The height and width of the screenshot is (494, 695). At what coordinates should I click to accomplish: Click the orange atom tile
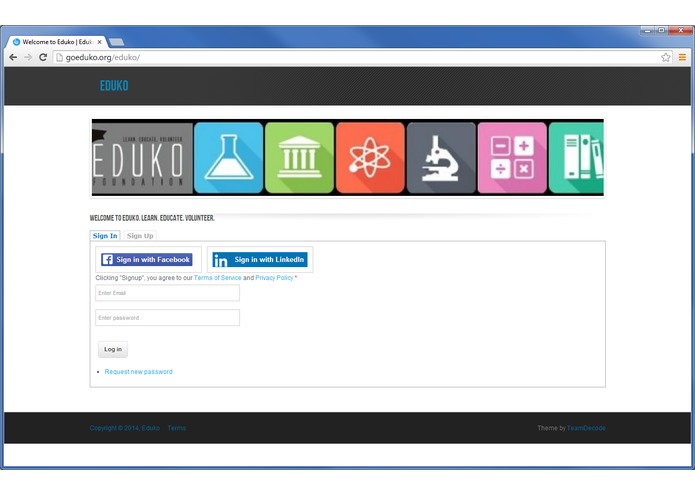(x=370, y=158)
